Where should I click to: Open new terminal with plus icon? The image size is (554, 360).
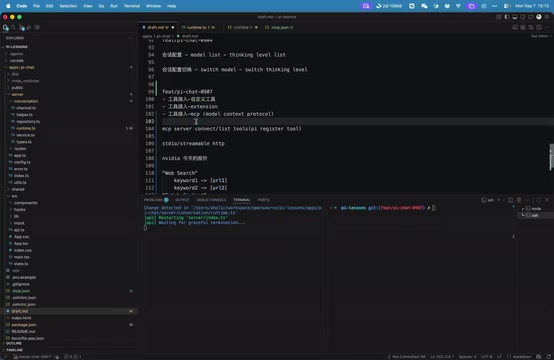(x=499, y=200)
